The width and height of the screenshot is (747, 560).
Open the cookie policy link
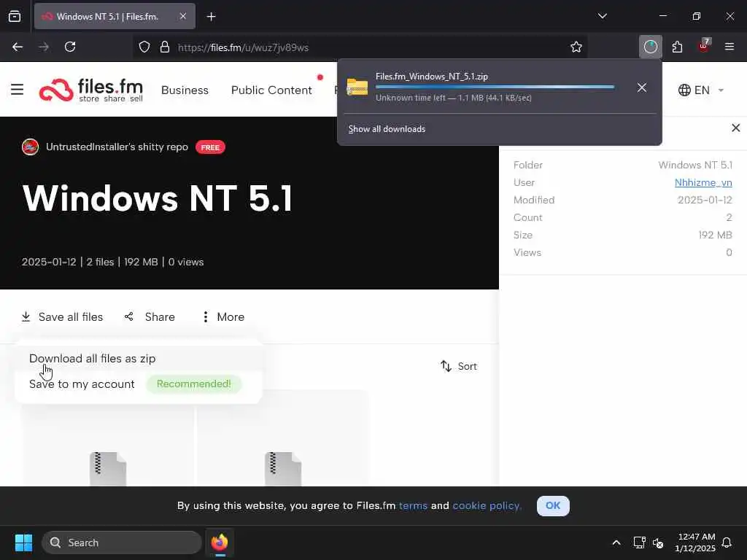coord(487,506)
